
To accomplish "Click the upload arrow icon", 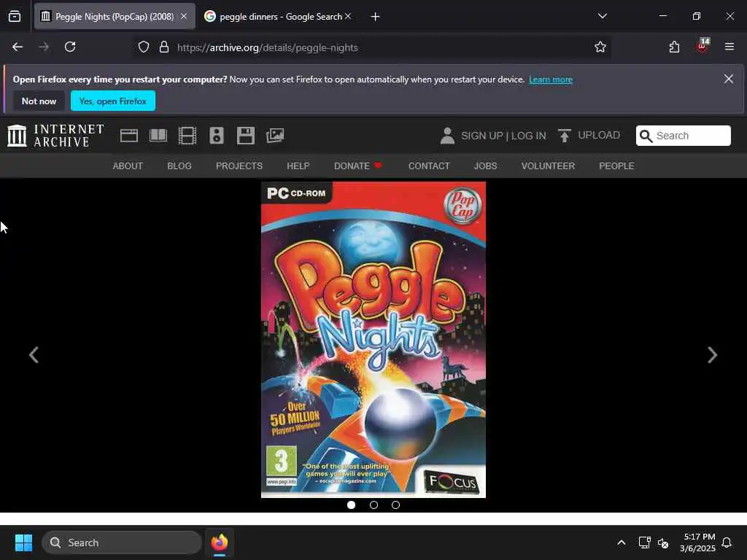I will pyautogui.click(x=565, y=136).
